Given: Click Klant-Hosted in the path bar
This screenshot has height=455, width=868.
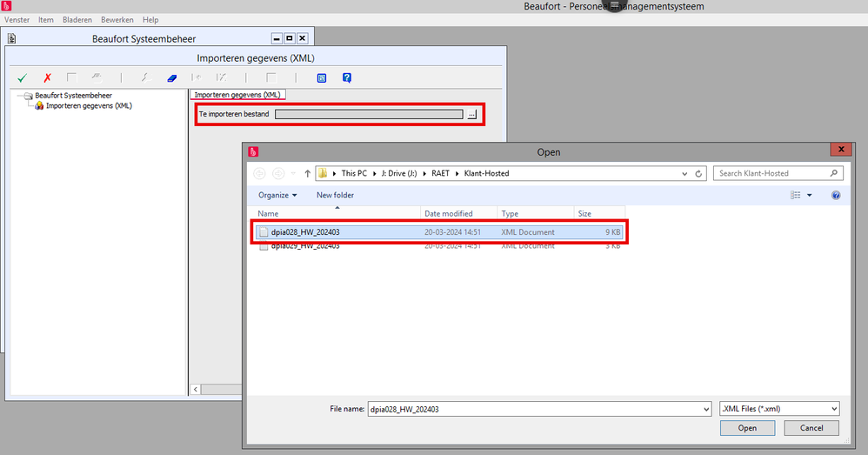Looking at the screenshot, I should [486, 173].
